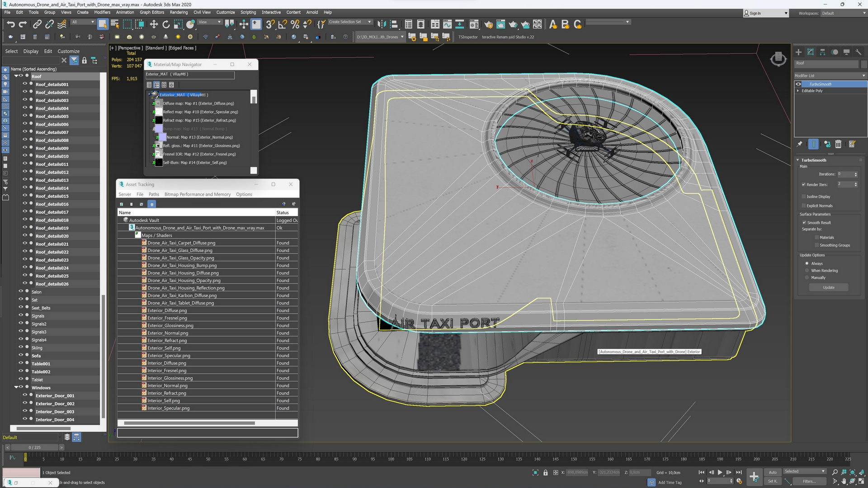Open the Utilities wrench panel tab
Viewport: 868px width, 488px height.
coord(859,52)
